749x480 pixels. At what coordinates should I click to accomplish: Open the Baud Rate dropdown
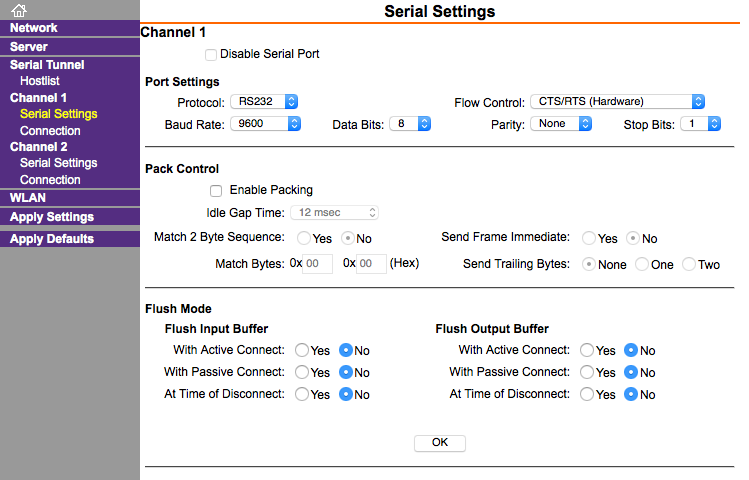point(265,124)
